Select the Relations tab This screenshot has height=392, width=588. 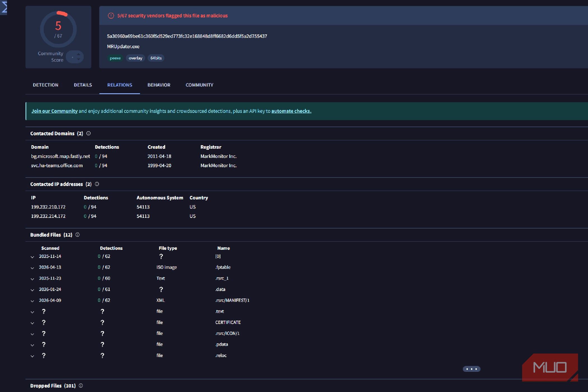point(120,85)
